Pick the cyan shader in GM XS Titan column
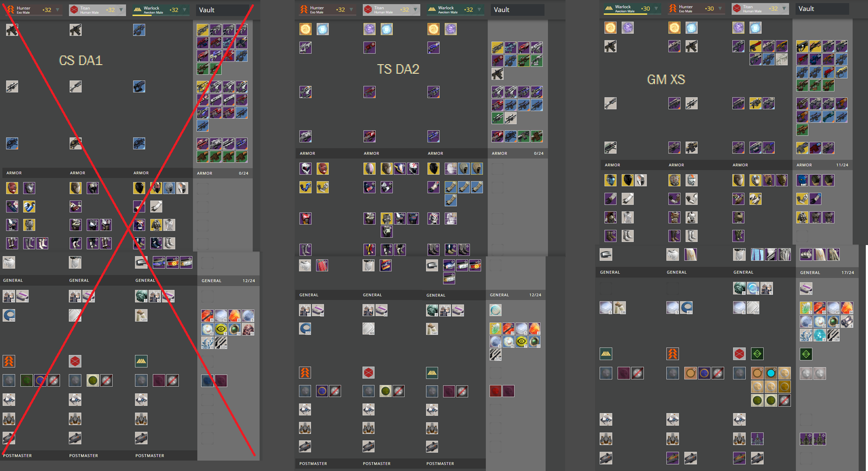 [x=771, y=373]
